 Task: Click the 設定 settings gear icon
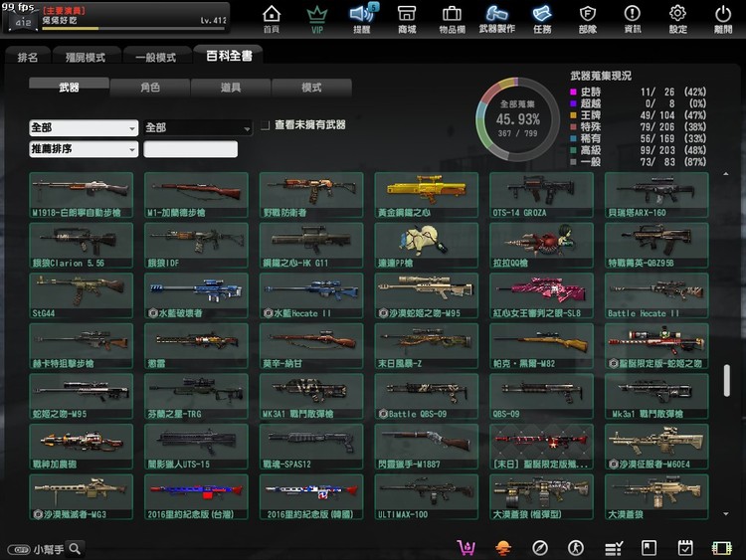677,18
